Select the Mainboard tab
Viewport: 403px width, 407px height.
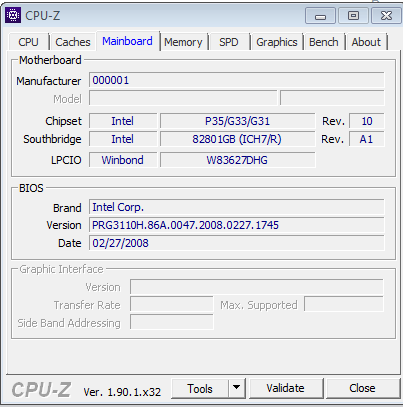click(127, 41)
